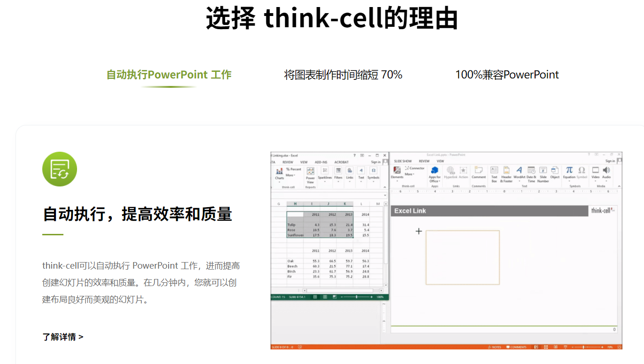Image resolution: width=644 pixels, height=364 pixels.
Task: Click the Object icon in PowerPoint ribbon
Action: click(x=555, y=170)
